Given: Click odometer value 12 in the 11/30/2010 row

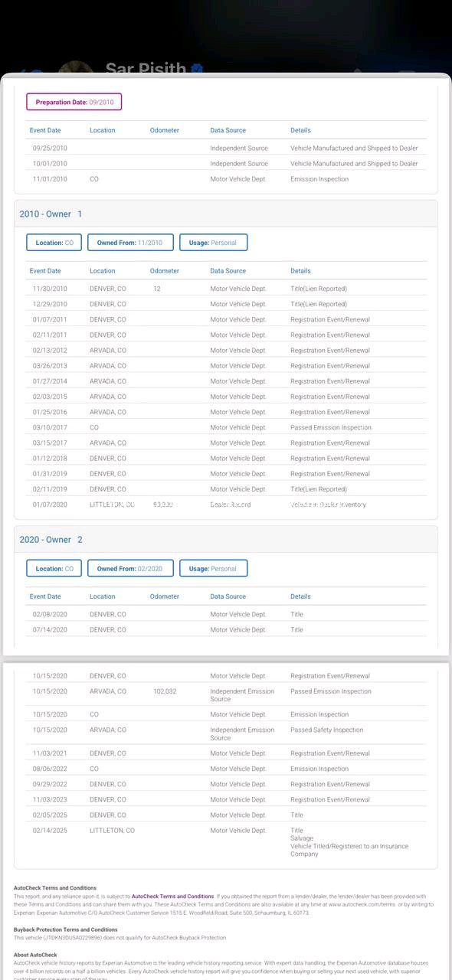Looking at the screenshot, I should coord(157,289).
